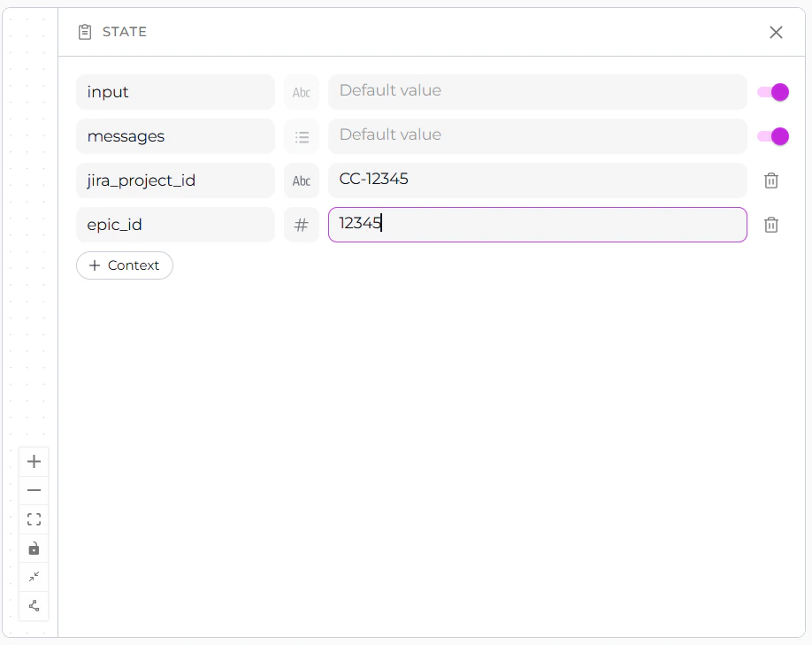
Task: Click the # number type icon beside epic_id
Action: (x=302, y=225)
